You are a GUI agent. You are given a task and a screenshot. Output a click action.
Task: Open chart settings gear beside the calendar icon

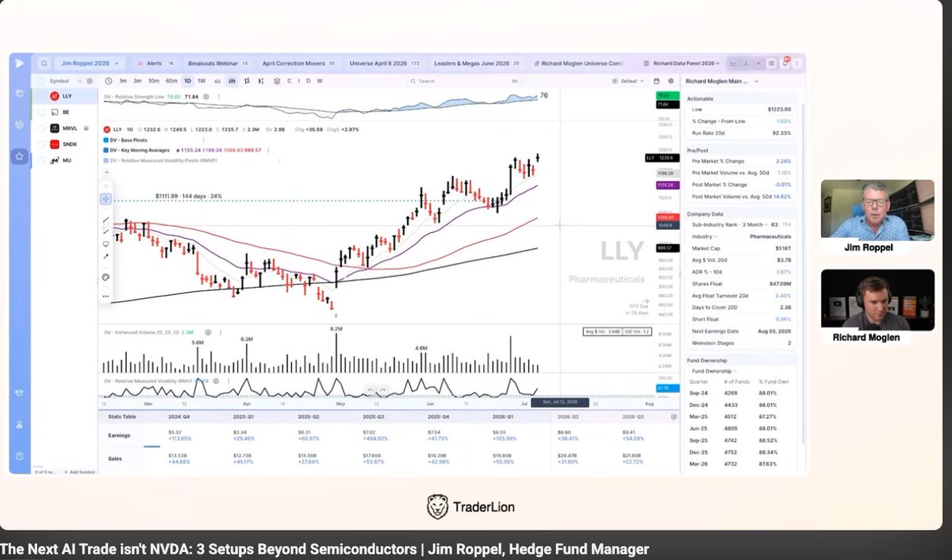[670, 81]
